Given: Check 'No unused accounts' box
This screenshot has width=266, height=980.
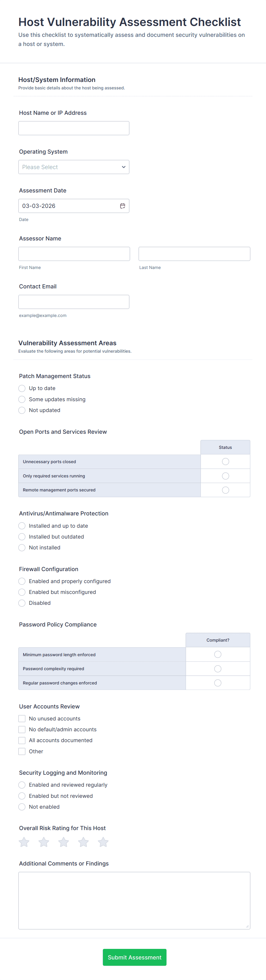Looking at the screenshot, I should (22, 719).
